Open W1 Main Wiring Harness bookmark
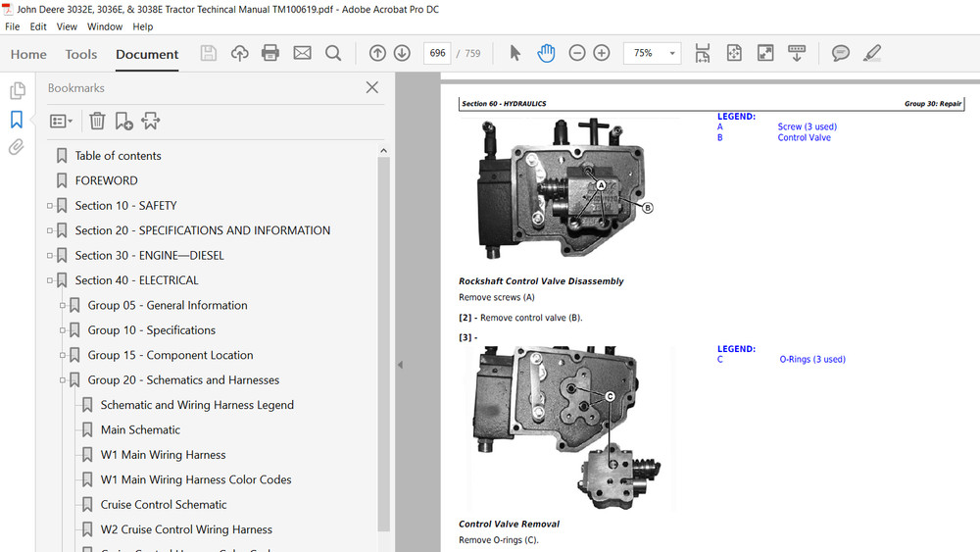Viewport: 980px width, 552px height. click(x=163, y=455)
